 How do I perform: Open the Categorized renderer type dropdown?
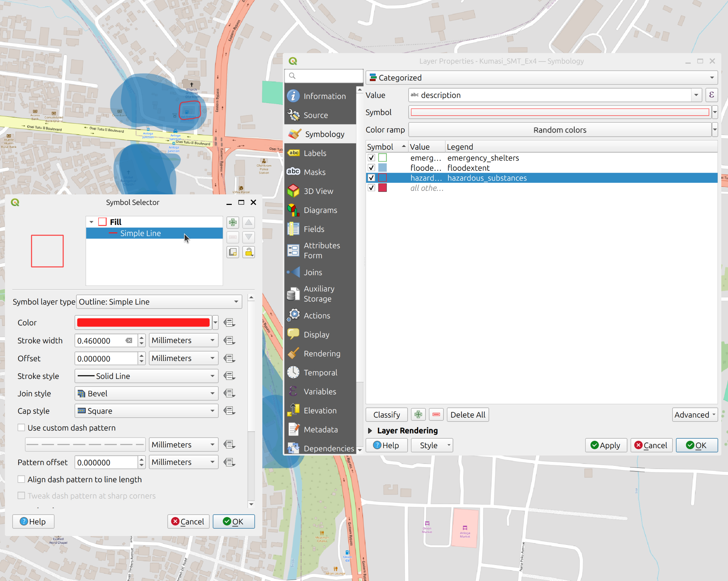[541, 77]
